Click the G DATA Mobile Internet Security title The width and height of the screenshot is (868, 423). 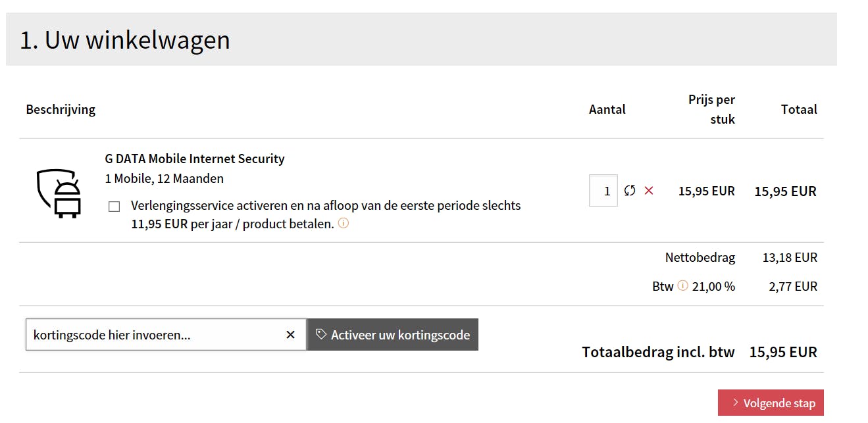(x=195, y=159)
